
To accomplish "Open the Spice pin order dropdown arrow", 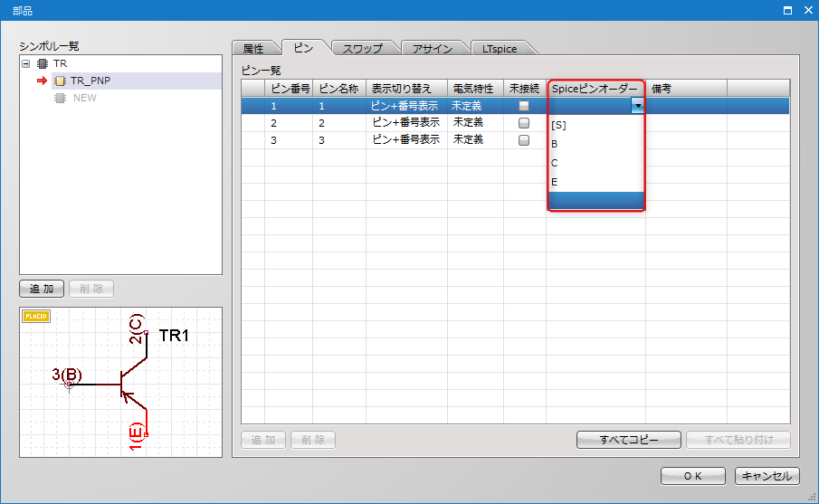I will click(x=637, y=106).
